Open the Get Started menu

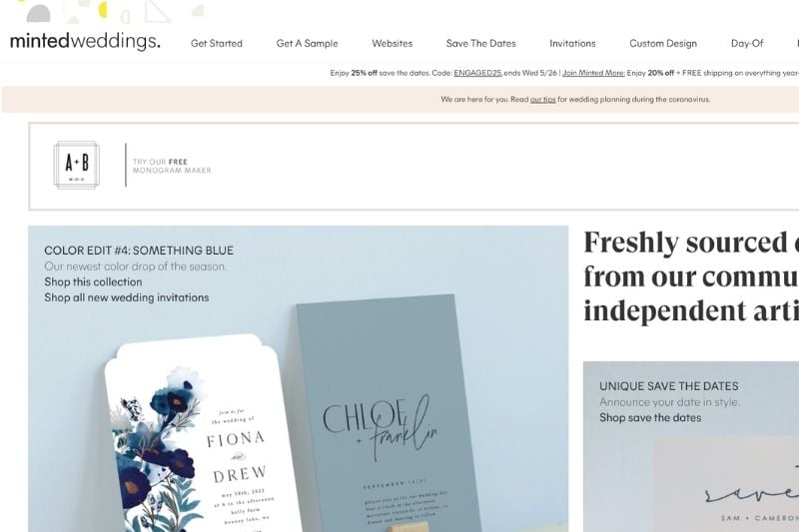(217, 44)
